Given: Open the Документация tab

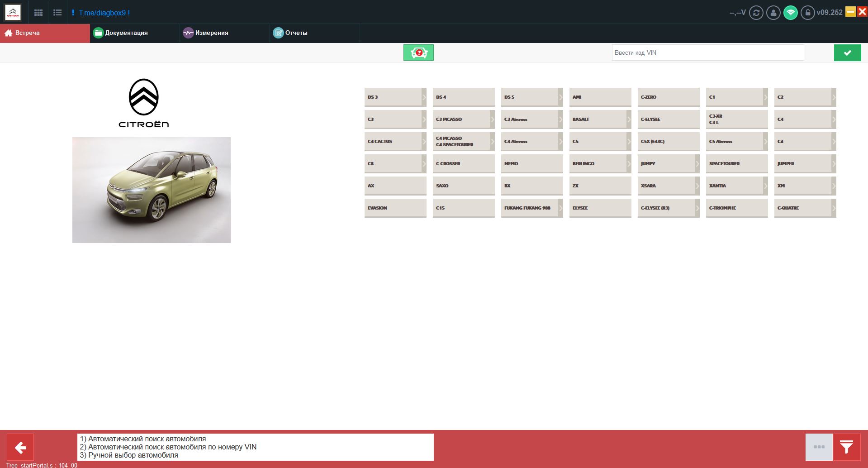Looking at the screenshot, I should (x=135, y=33).
